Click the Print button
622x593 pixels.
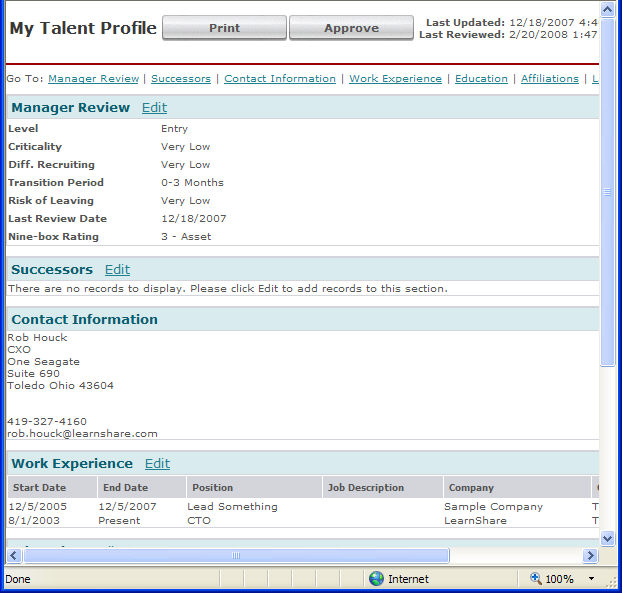224,28
